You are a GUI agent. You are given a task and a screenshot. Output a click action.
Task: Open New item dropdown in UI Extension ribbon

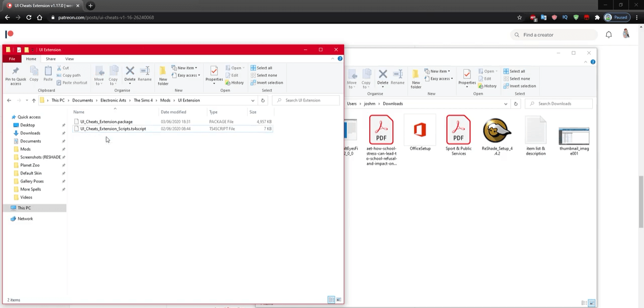click(184, 68)
